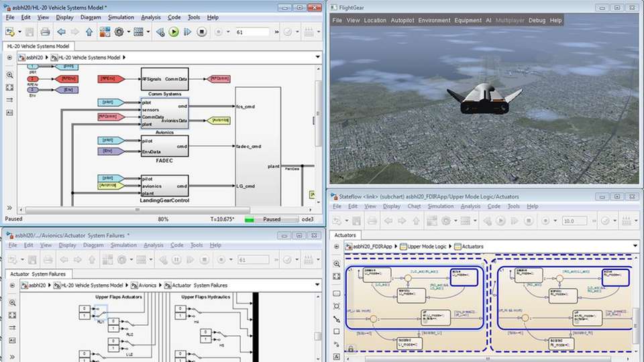Click the step back icon in the HL-20 Vehicle Systems Model window
Screen dimensions: 644x362
(x=160, y=32)
